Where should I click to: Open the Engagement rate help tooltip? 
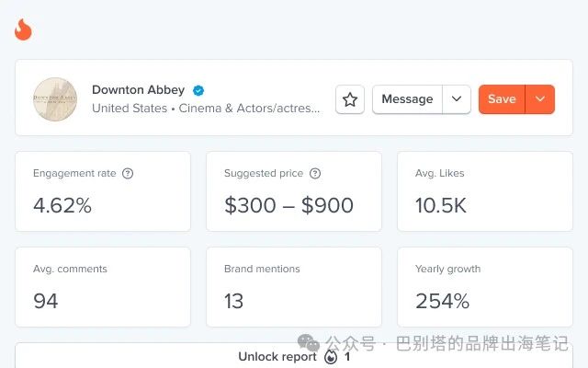128,173
